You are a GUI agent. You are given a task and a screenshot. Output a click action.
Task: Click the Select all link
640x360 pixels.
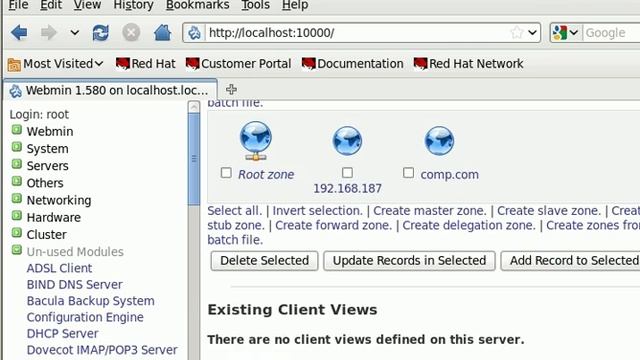pyautogui.click(x=234, y=211)
